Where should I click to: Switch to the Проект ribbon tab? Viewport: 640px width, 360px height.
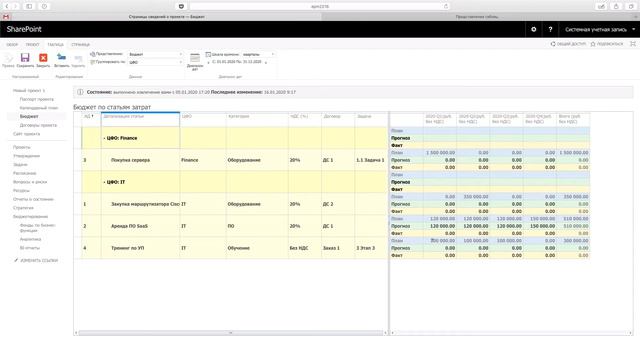pos(32,44)
